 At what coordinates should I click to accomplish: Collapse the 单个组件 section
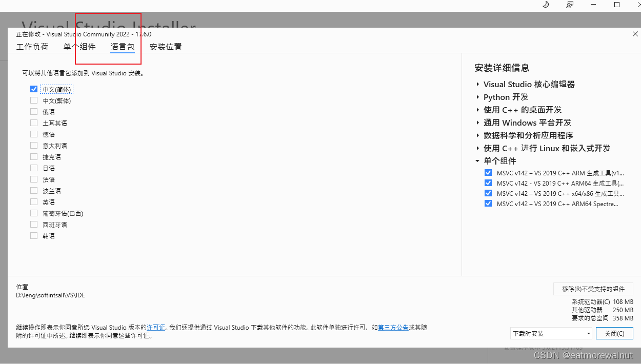pos(477,160)
